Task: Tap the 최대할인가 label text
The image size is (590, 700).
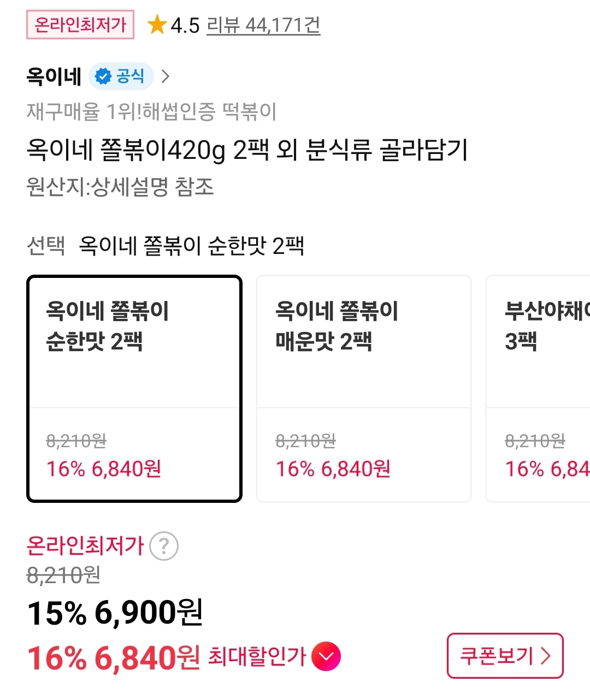Action: 257,656
